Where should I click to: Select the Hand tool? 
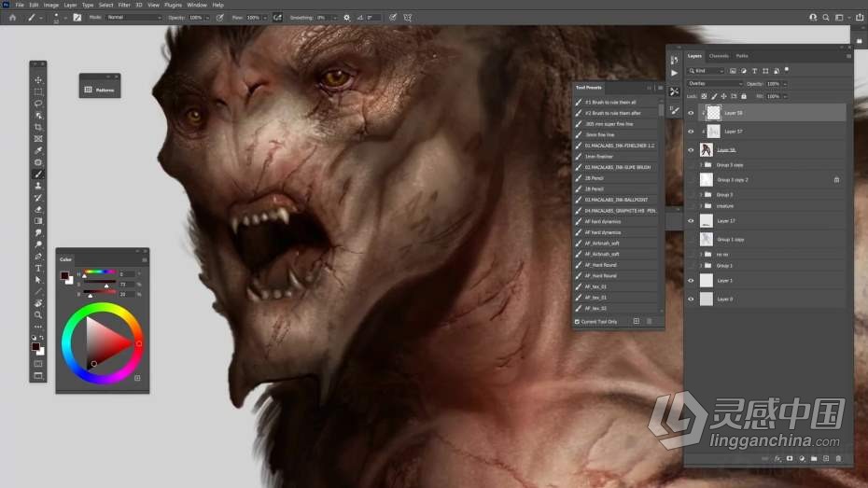point(38,303)
